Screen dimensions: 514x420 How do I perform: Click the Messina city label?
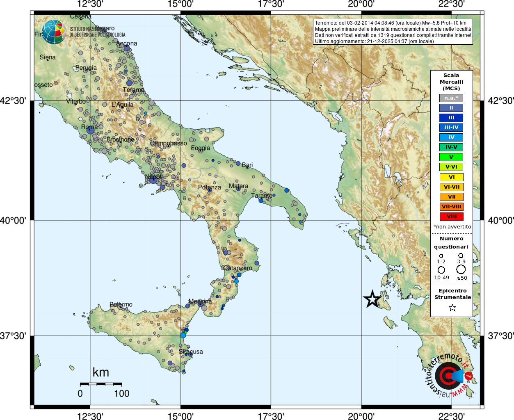pos(200,301)
